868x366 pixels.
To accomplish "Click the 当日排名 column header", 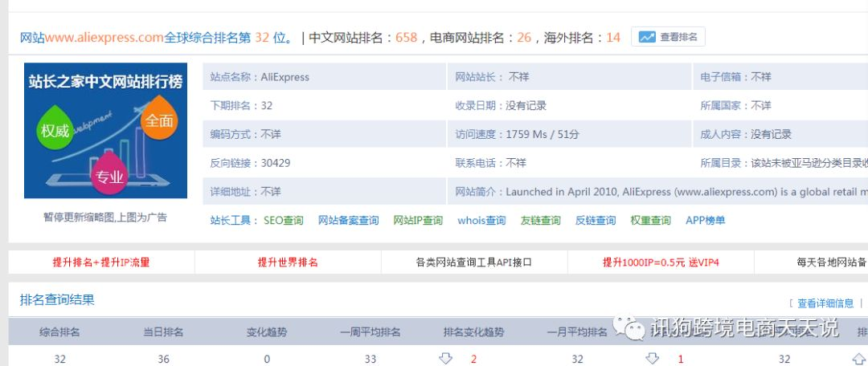I will tap(163, 332).
